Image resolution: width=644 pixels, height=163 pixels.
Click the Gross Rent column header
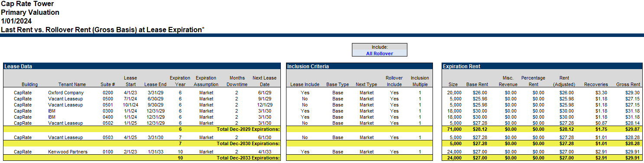628,84
